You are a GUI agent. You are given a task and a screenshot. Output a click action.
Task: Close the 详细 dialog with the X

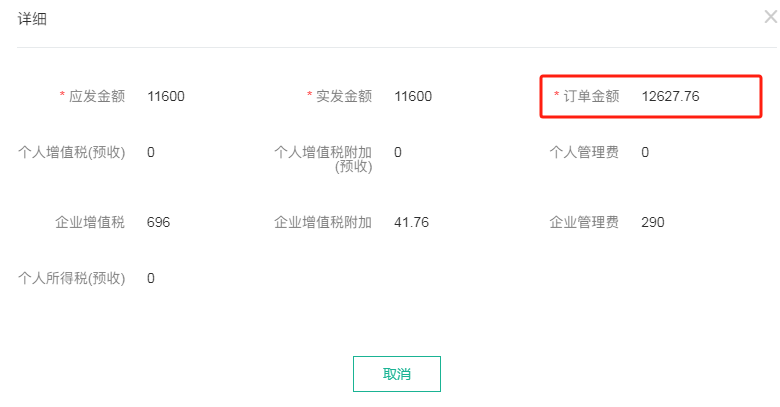click(770, 17)
